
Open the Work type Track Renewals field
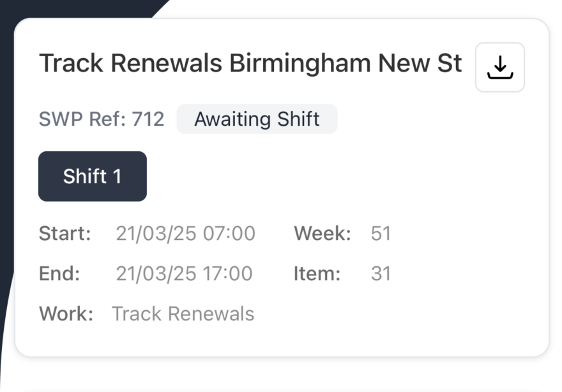183,314
